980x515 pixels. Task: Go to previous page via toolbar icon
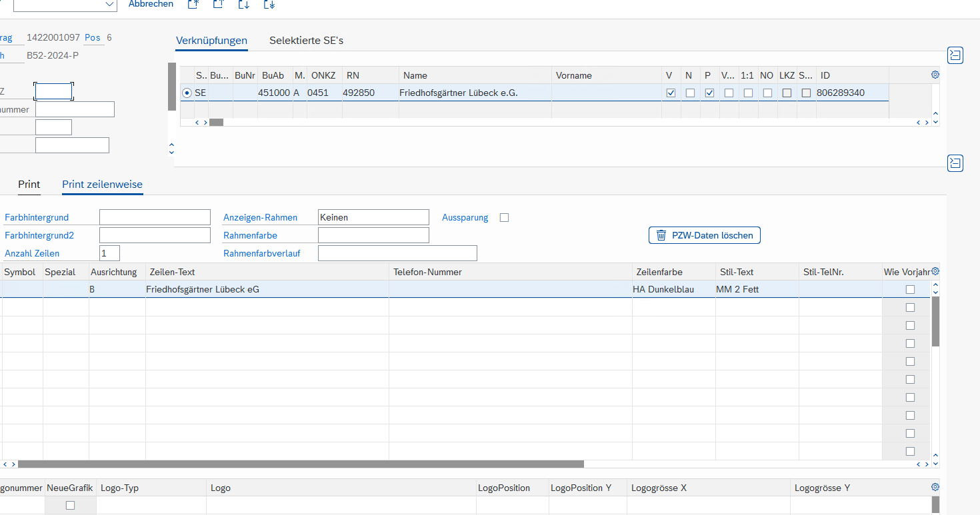tap(218, 4)
